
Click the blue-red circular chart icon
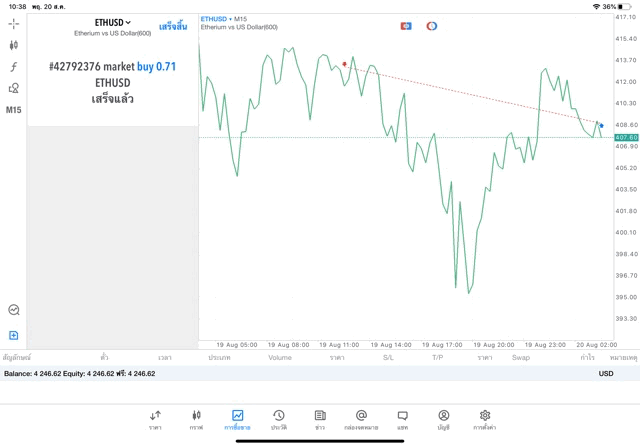pos(432,26)
